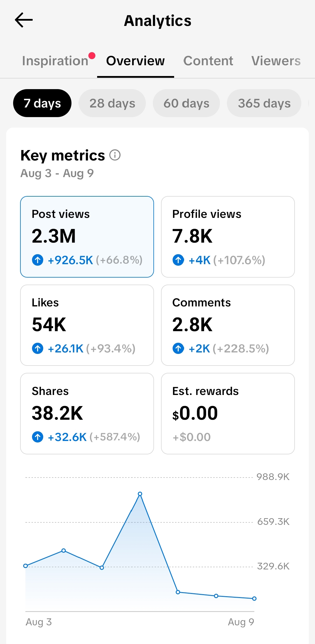Tap the red dot on Inspiration
Viewport: 315px width, 644px height.
pos(92,55)
